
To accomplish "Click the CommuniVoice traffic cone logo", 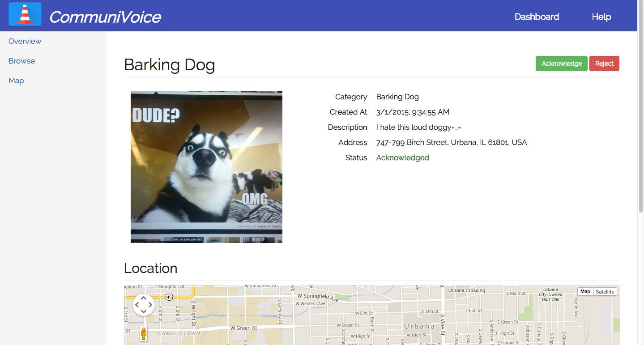I will click(25, 14).
